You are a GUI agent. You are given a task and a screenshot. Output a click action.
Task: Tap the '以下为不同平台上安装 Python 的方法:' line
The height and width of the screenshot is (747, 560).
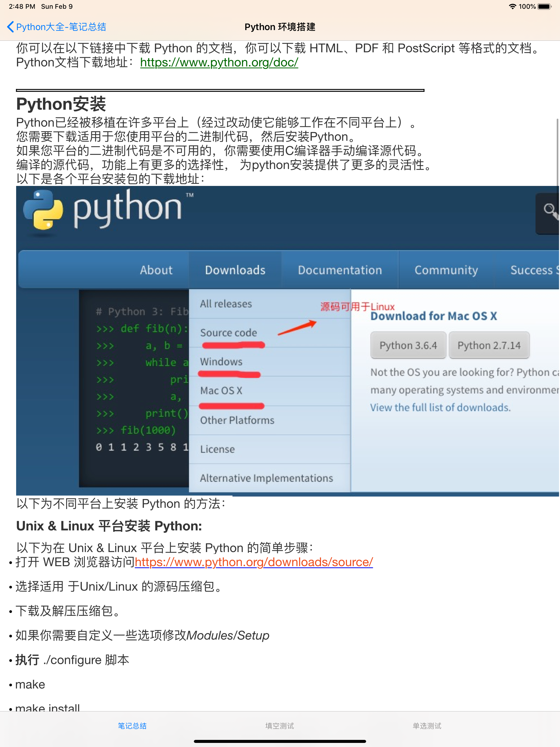click(121, 504)
